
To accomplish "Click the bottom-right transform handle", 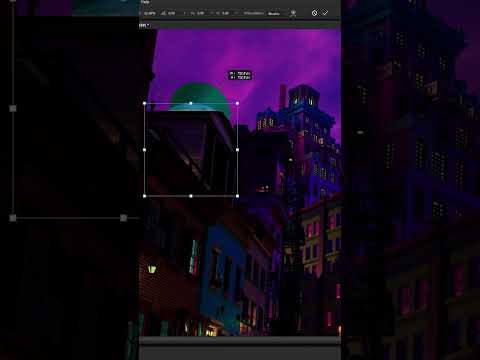I will click(237, 196).
